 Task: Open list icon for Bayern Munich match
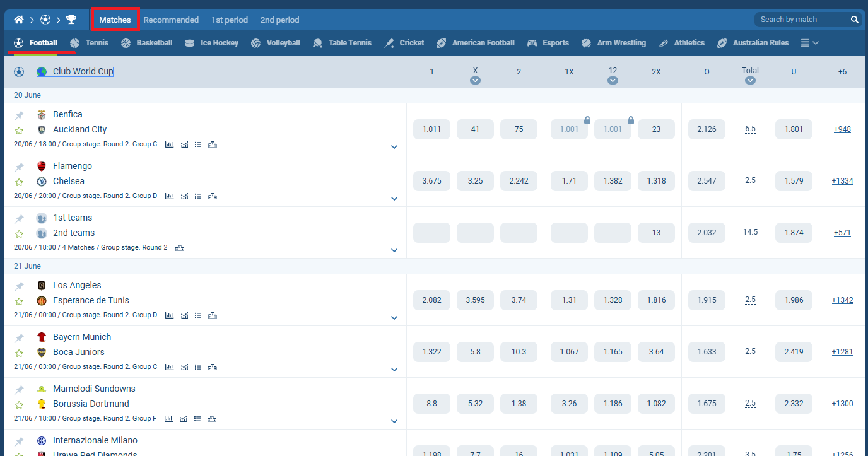(x=198, y=367)
